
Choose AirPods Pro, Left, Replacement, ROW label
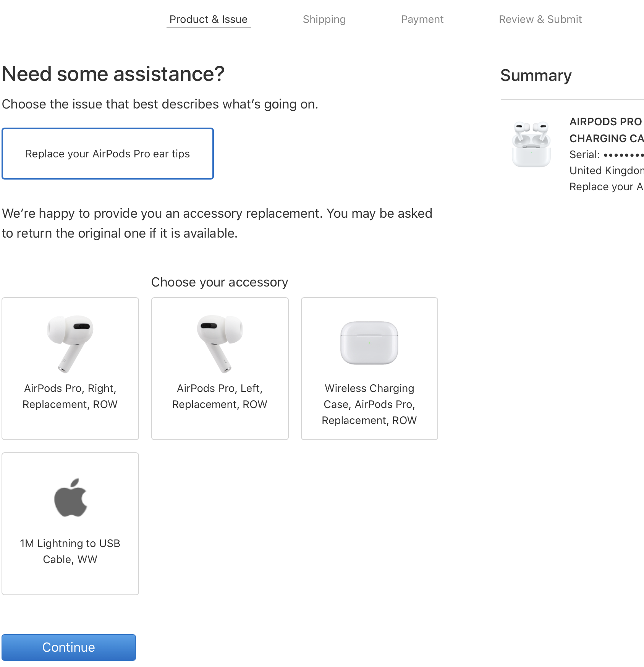220,396
